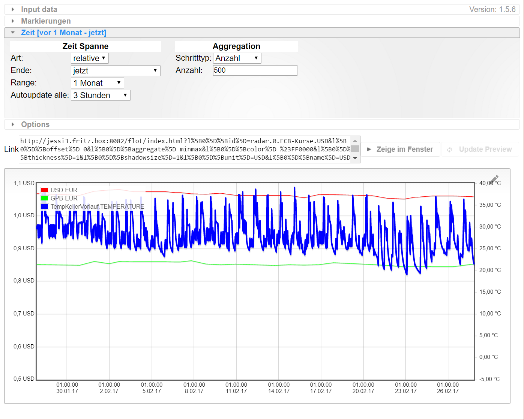Click the 14.02.17 x-axis date label
Screen dimensions: 524x420
(x=279, y=391)
